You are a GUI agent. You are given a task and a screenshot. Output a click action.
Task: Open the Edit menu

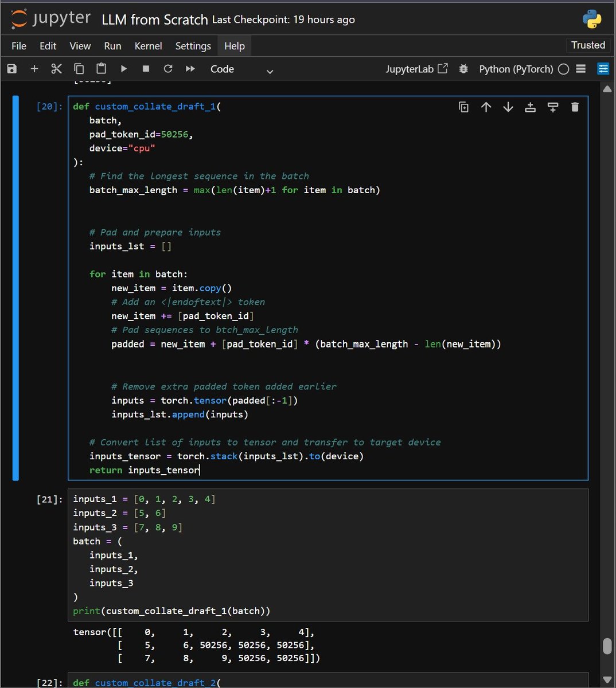pyautogui.click(x=48, y=46)
